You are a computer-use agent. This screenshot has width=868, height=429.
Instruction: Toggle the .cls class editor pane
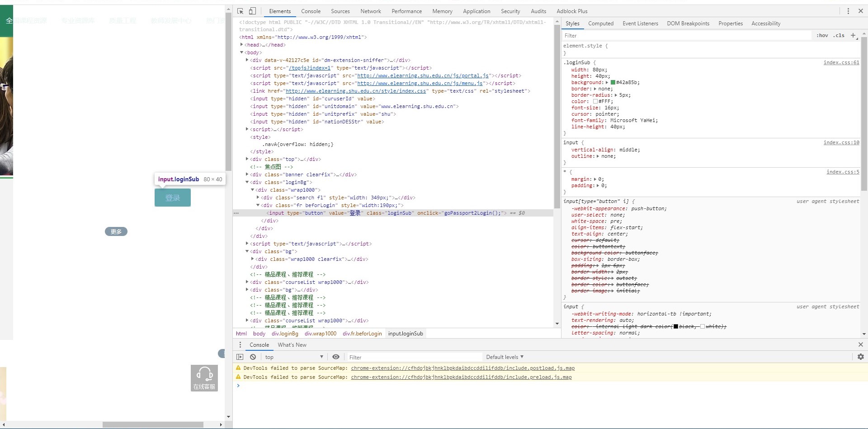[839, 35]
